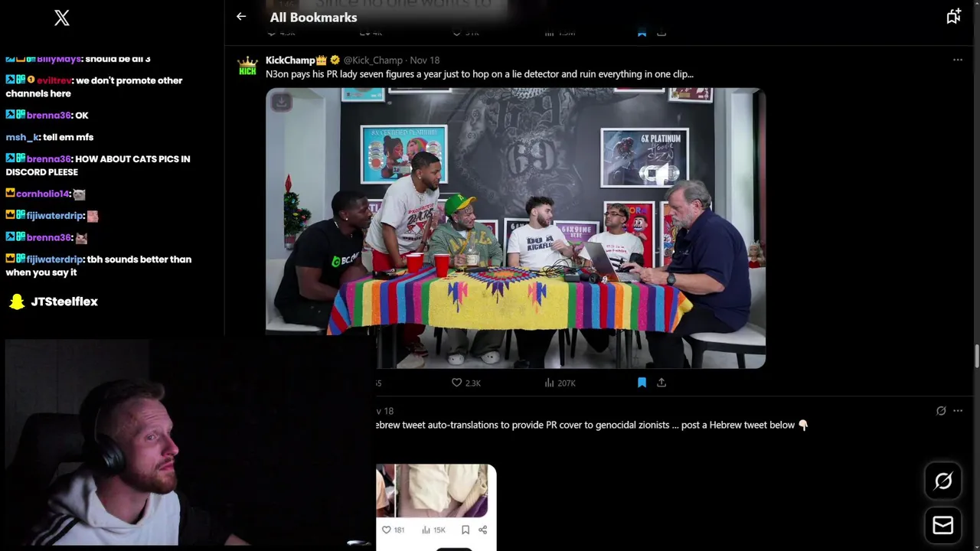View the 15K views stat on embedded post
The image size is (980, 551).
point(433,530)
